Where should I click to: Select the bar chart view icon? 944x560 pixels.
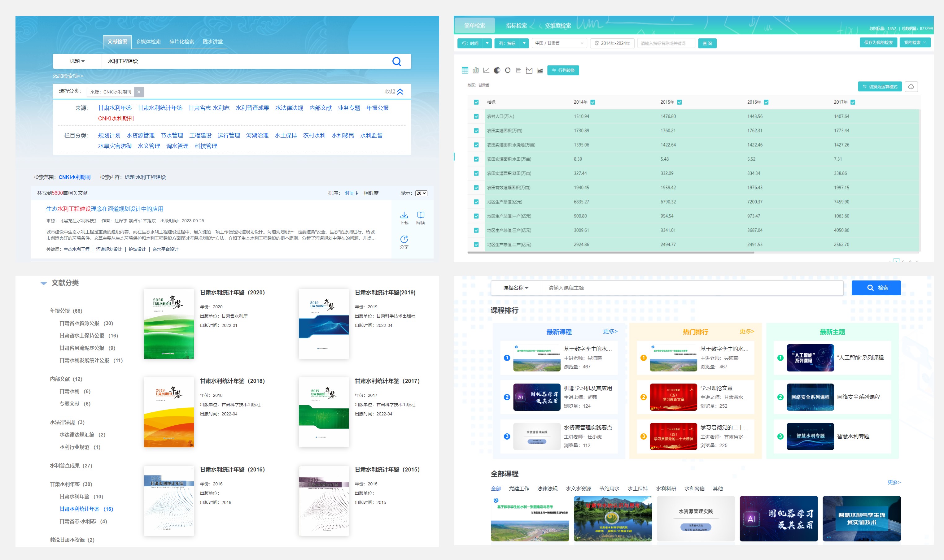pos(476,70)
